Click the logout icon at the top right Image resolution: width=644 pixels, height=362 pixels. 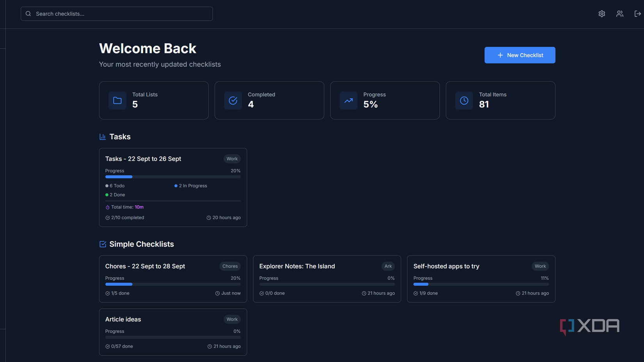[637, 14]
